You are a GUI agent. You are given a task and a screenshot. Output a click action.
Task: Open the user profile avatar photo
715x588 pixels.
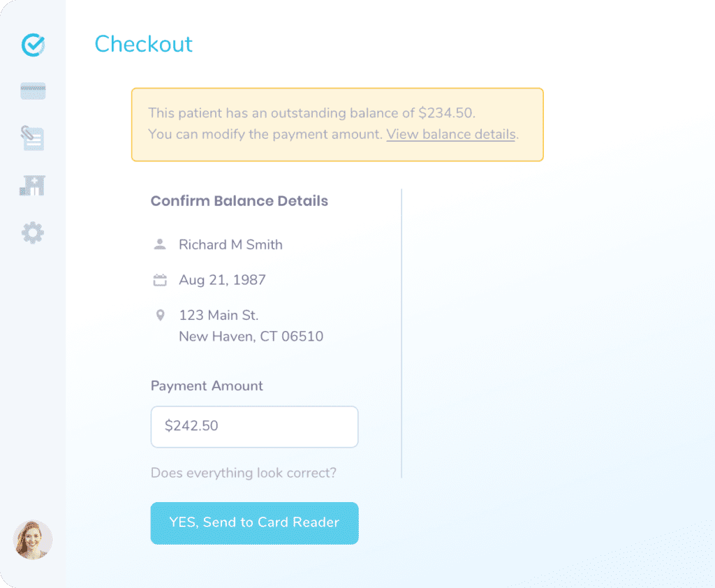click(x=32, y=541)
